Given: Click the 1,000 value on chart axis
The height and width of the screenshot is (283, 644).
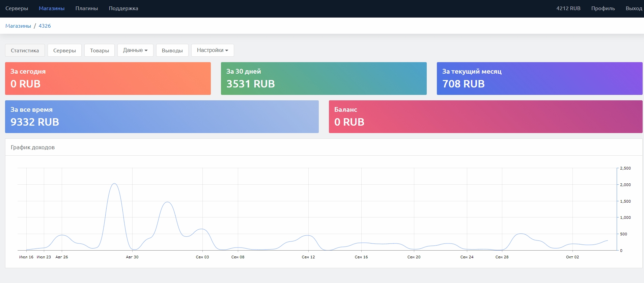Looking at the screenshot, I should coord(625,217).
